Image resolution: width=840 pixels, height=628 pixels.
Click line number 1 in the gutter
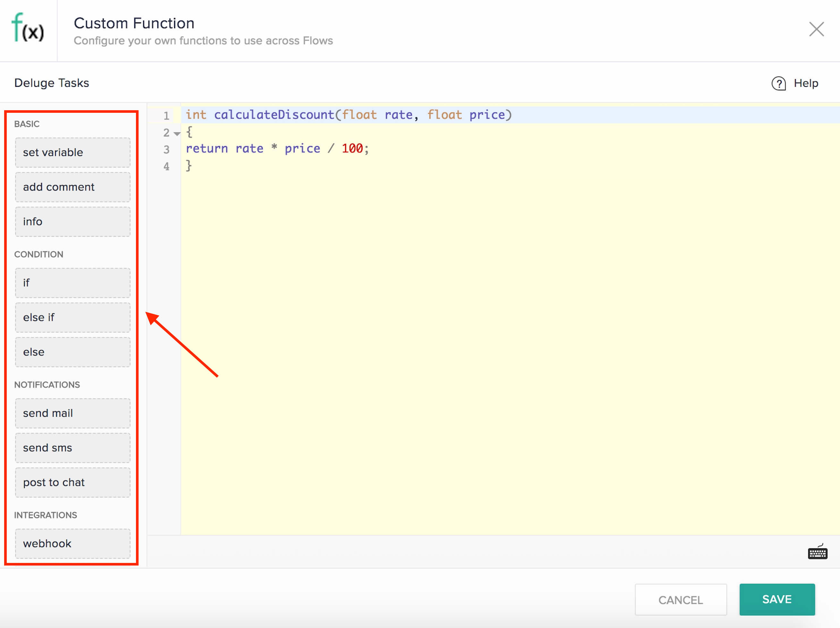coord(166,116)
